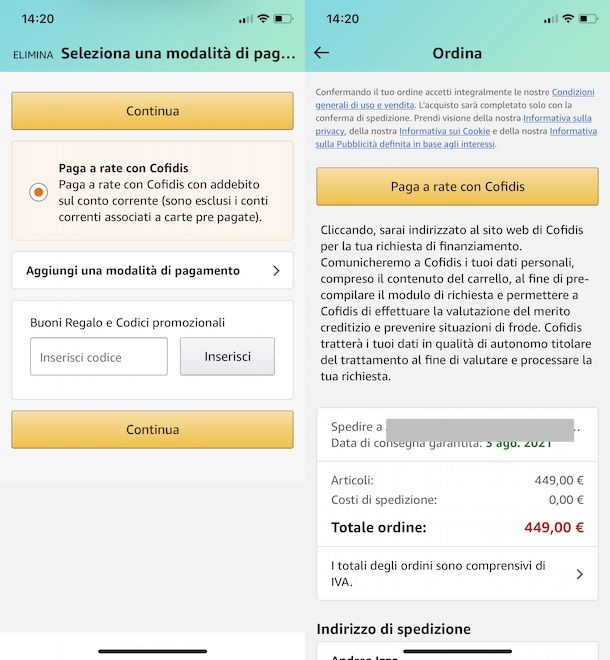610x660 pixels.
Task: Click the right phone's Wi-Fi icon
Action: [568, 19]
